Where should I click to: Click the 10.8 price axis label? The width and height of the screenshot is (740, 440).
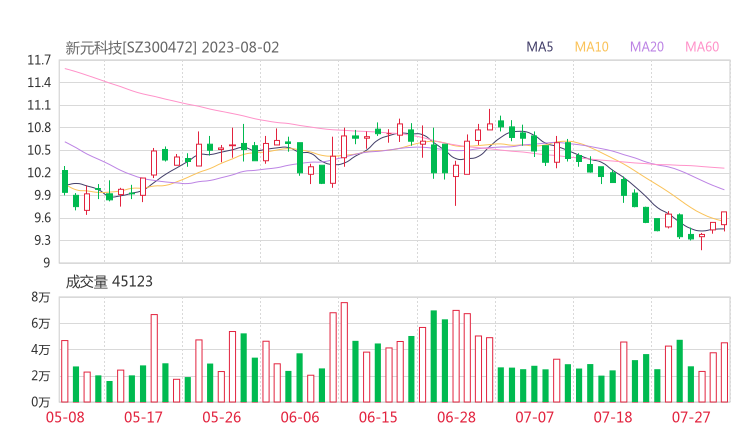39,128
